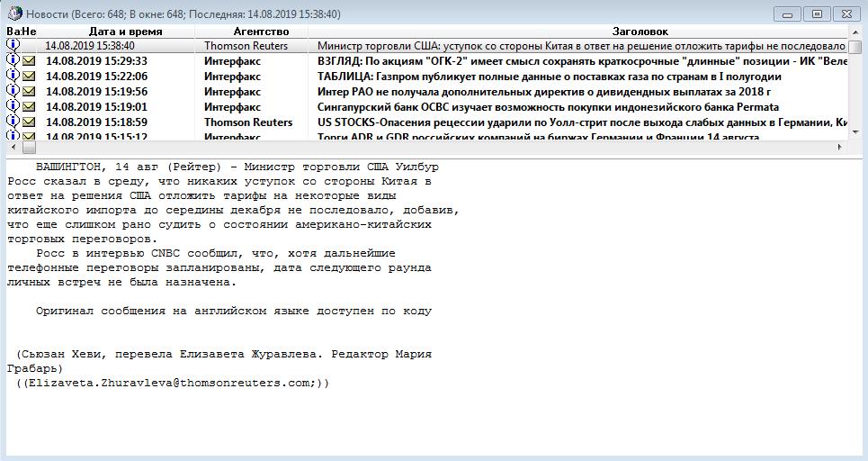The width and height of the screenshot is (868, 461).
Task: Click envelope icon on the 15:18:59 news row
Action: coord(29,122)
